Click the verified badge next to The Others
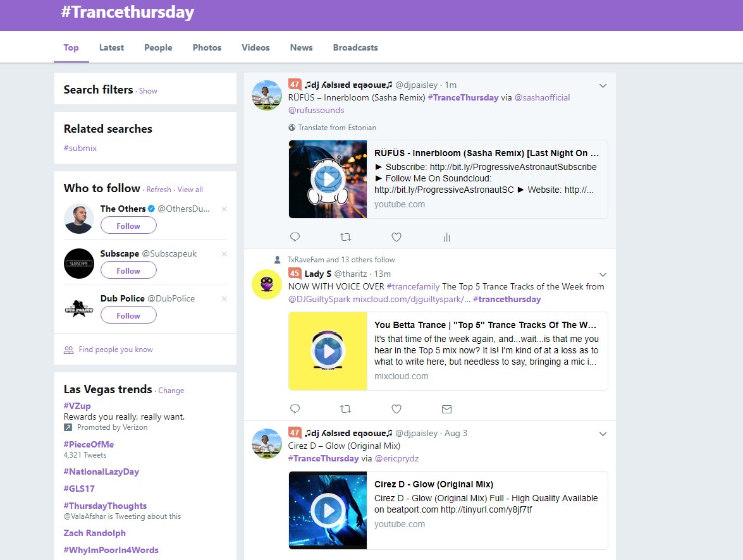743x560 pixels. [151, 209]
